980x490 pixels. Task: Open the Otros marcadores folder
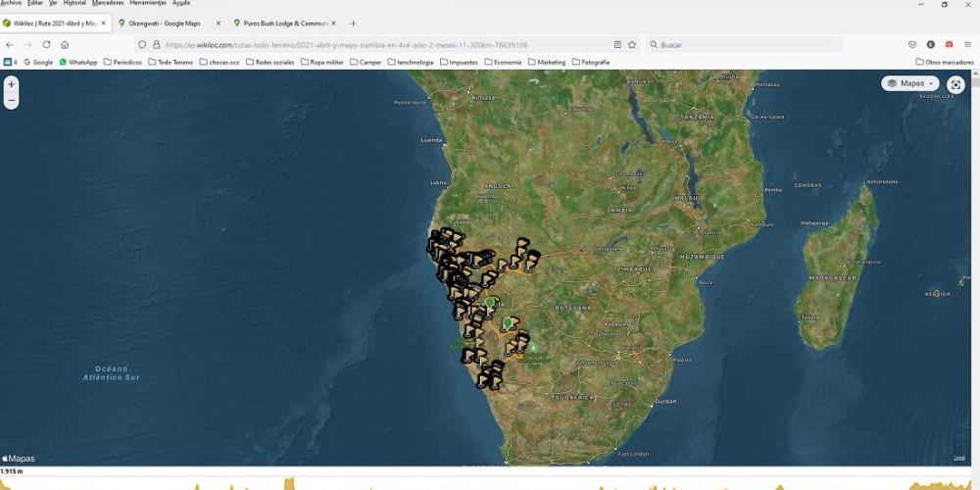945,62
